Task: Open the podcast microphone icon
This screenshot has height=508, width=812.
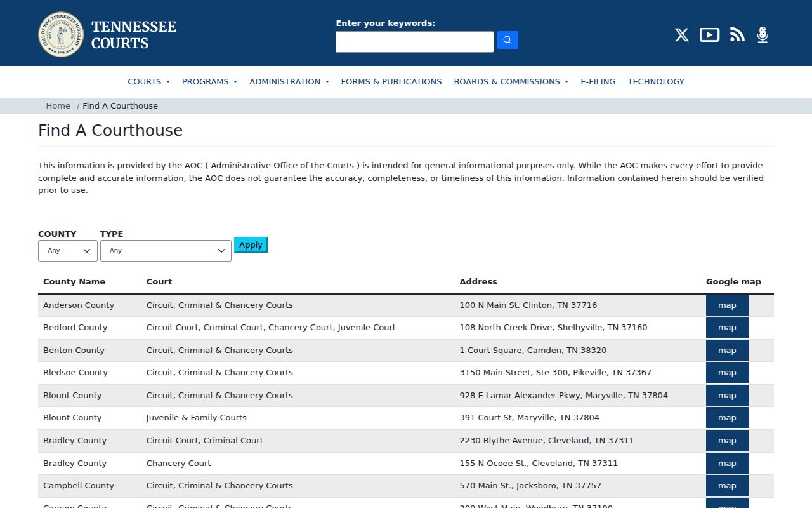Action: pos(763,35)
